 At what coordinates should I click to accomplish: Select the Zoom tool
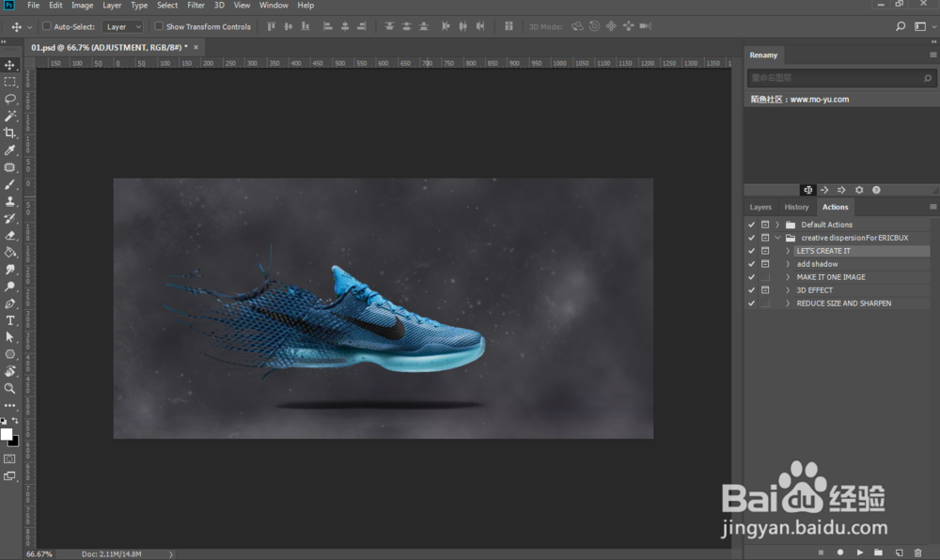click(x=9, y=388)
